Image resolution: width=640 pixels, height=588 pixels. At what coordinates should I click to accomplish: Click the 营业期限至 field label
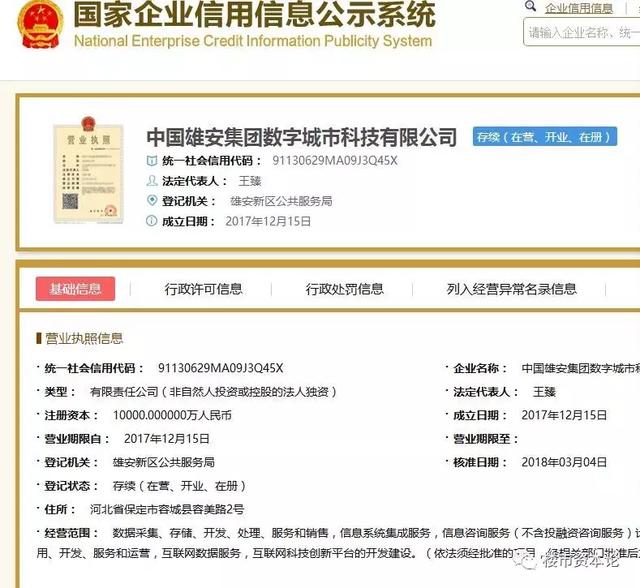click(485, 439)
